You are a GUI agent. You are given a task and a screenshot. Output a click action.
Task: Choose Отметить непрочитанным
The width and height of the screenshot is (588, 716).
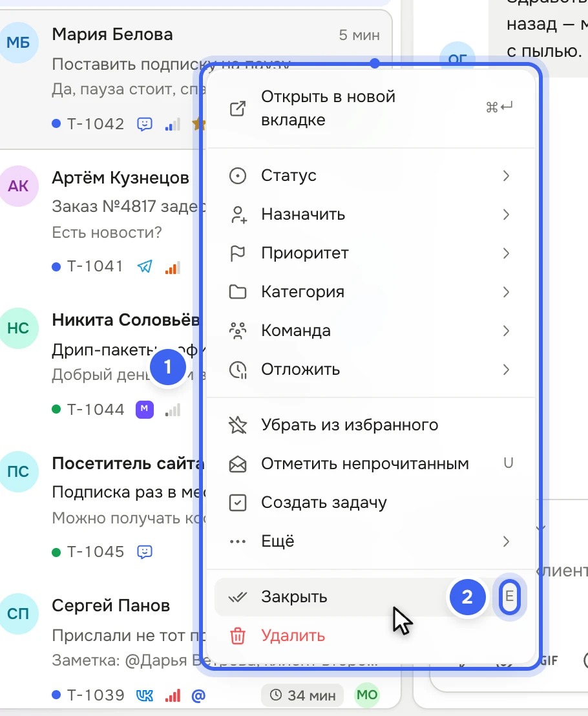point(371,464)
